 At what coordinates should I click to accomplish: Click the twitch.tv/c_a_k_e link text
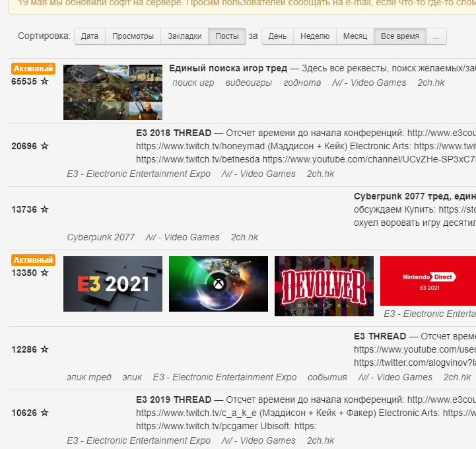click(x=196, y=413)
